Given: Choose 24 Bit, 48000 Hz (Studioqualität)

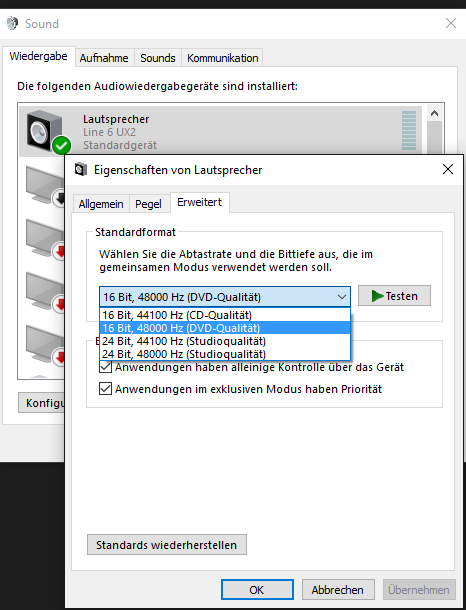Looking at the screenshot, I should [225, 354].
